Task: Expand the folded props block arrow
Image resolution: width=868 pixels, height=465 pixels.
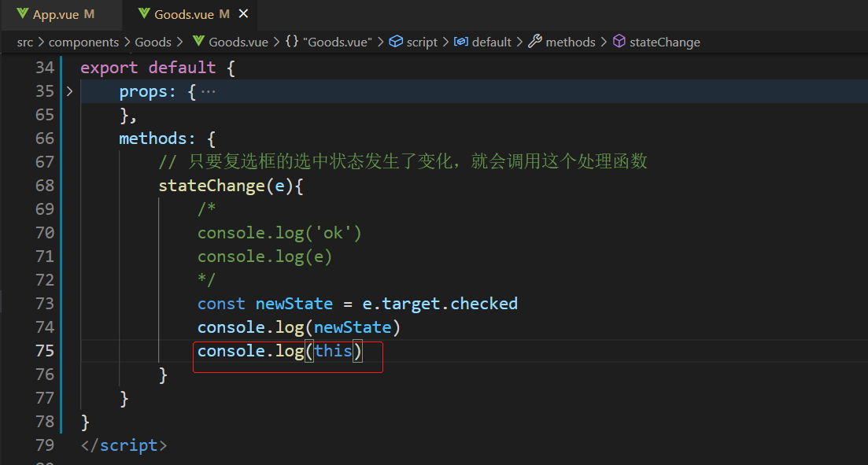Action: [69, 91]
